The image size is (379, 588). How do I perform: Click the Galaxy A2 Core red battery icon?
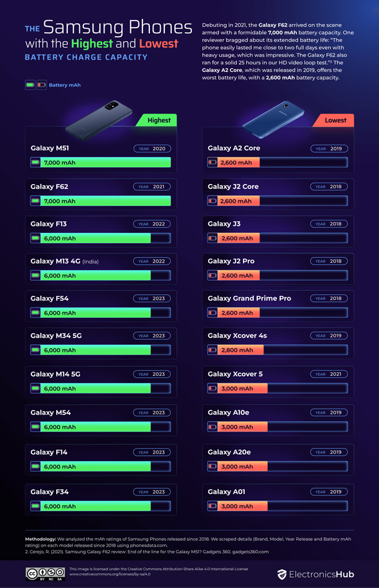pyautogui.click(x=212, y=163)
